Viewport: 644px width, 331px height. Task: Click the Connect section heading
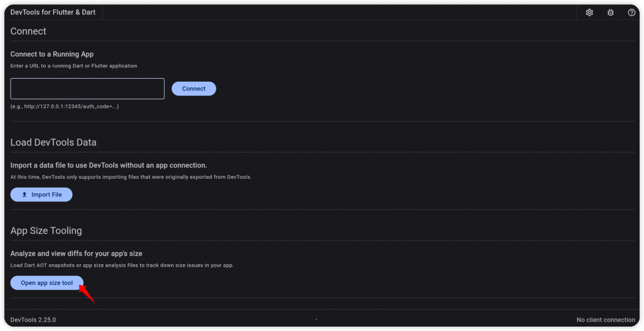click(x=28, y=31)
